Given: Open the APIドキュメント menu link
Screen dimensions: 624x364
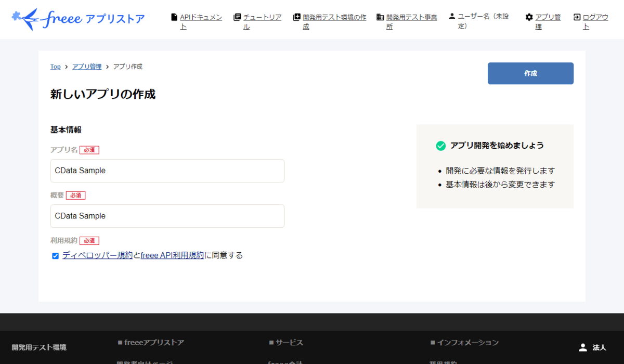Looking at the screenshot, I should tap(201, 22).
